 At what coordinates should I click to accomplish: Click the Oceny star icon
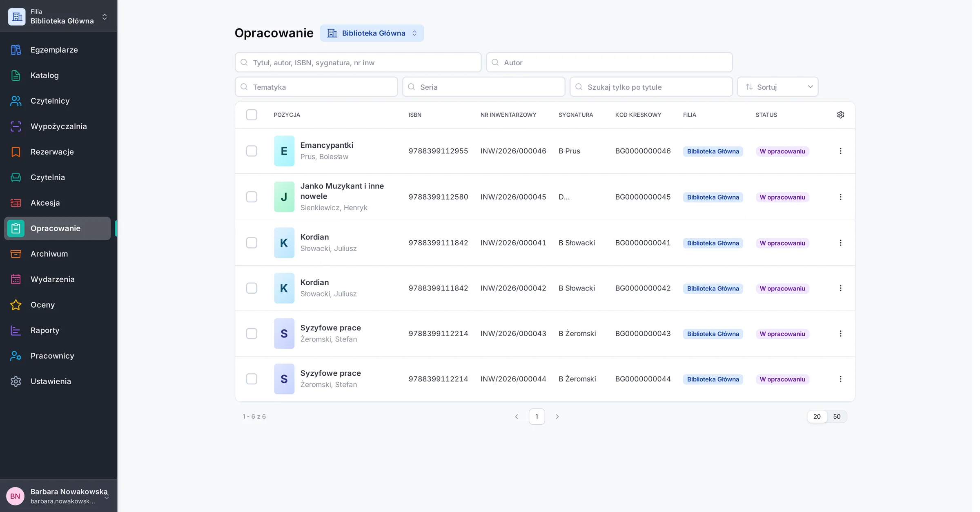coord(16,305)
